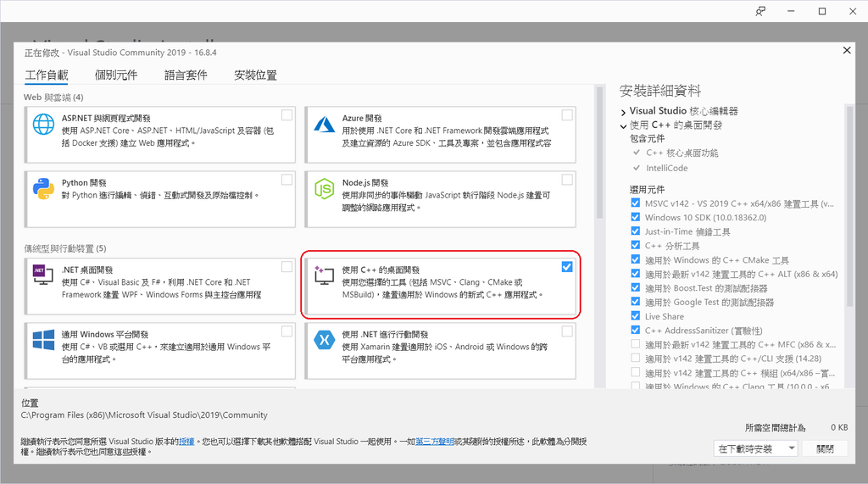This screenshot has width=868, height=484.
Task: Expand the Visual Studio core editor node
Action: coord(623,112)
